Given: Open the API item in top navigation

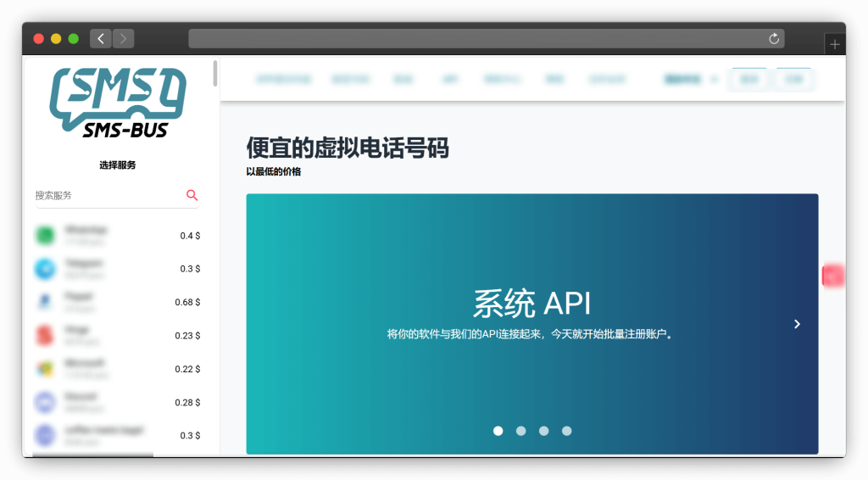Looking at the screenshot, I should click(x=449, y=80).
